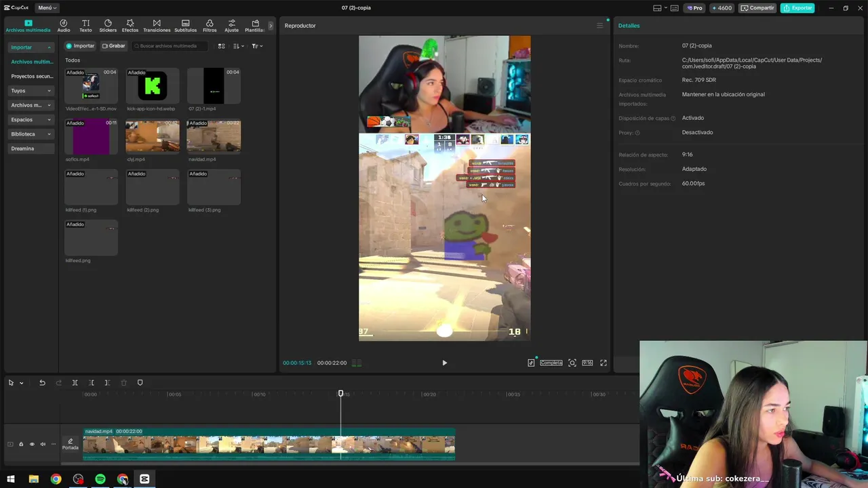Open the Audio tab
The height and width of the screenshot is (488, 868).
click(64, 26)
